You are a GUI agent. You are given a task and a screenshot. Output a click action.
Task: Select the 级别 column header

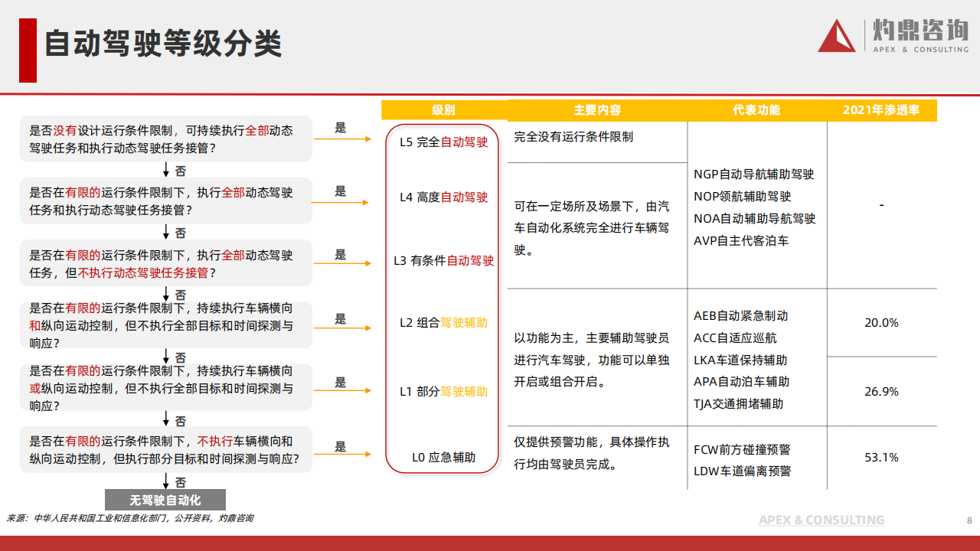(443, 110)
